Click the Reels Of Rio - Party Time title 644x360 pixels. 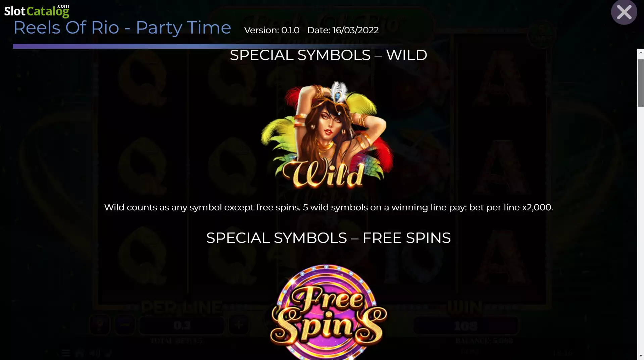point(122,28)
